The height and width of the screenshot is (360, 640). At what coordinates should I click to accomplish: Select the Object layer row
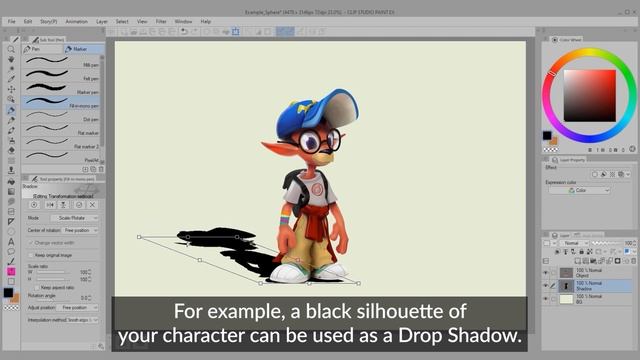click(x=588, y=273)
